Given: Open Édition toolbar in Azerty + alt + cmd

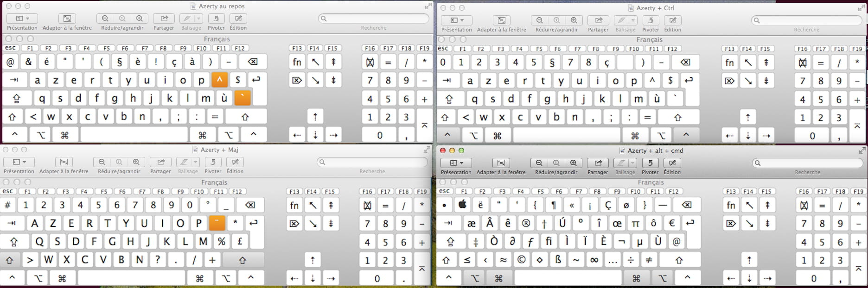Looking at the screenshot, I should click(x=672, y=163).
